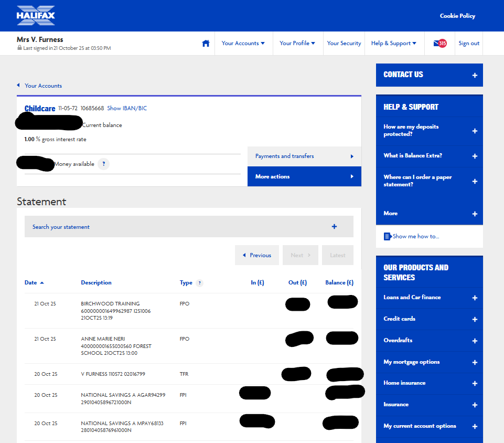Open the messages envelope with 315 badge
Screen dimensions: 504x443
tap(439, 44)
